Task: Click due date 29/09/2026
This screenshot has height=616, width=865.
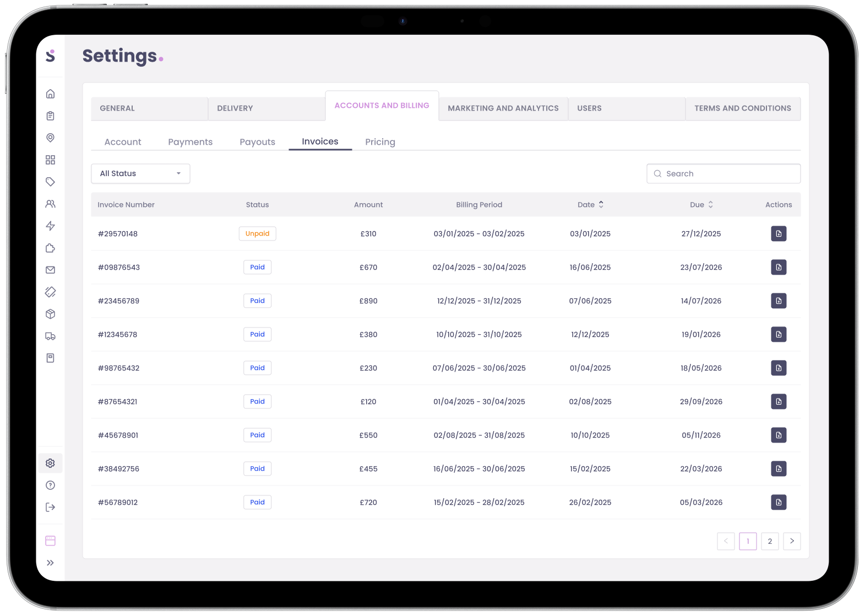Action: click(701, 401)
